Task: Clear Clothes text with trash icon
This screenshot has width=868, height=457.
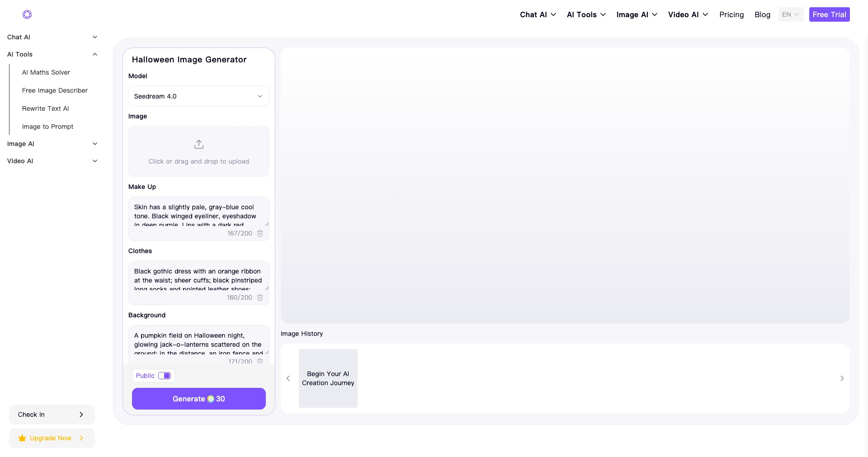Action: [260, 297]
